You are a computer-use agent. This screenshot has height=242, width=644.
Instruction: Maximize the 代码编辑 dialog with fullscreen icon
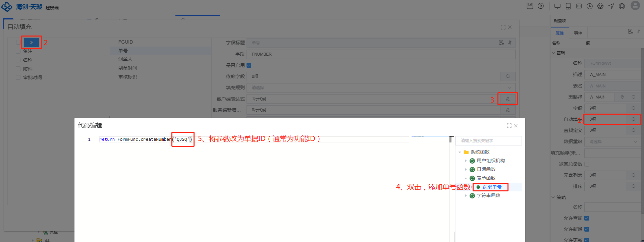509,126
